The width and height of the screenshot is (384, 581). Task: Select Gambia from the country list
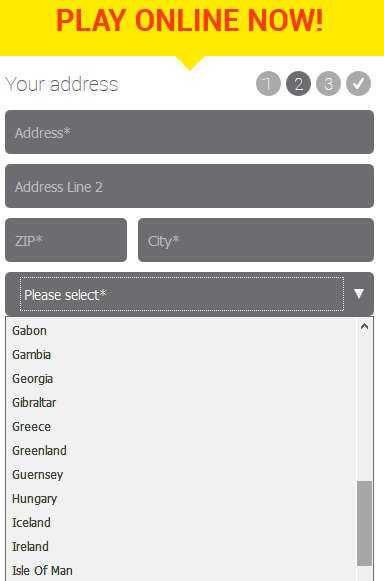[x=181, y=355]
